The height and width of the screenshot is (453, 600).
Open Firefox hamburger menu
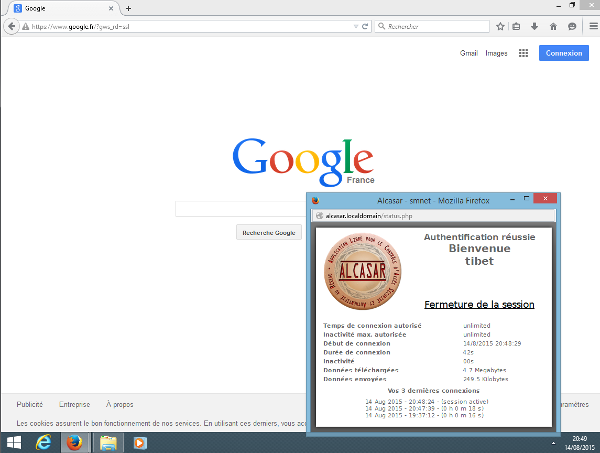pyautogui.click(x=593, y=26)
